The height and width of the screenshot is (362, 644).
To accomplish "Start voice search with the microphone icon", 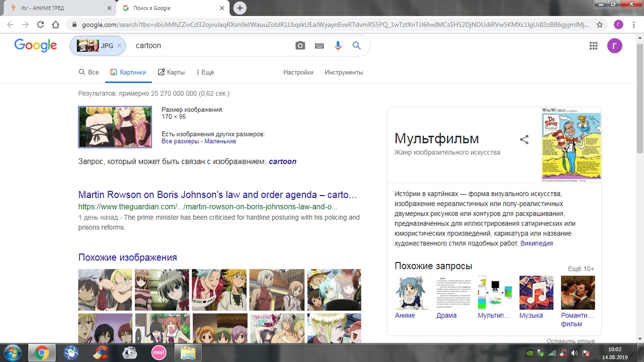I will [x=338, y=46].
